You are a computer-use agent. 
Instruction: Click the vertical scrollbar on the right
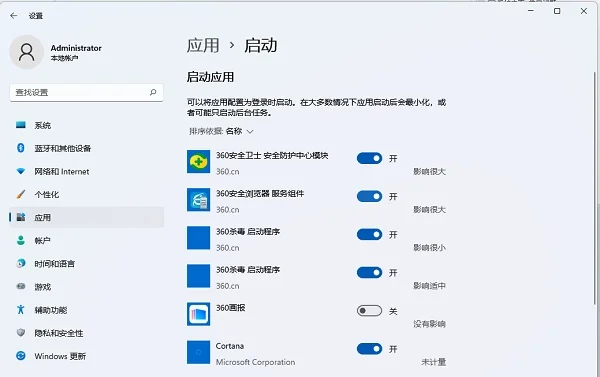pos(595,188)
